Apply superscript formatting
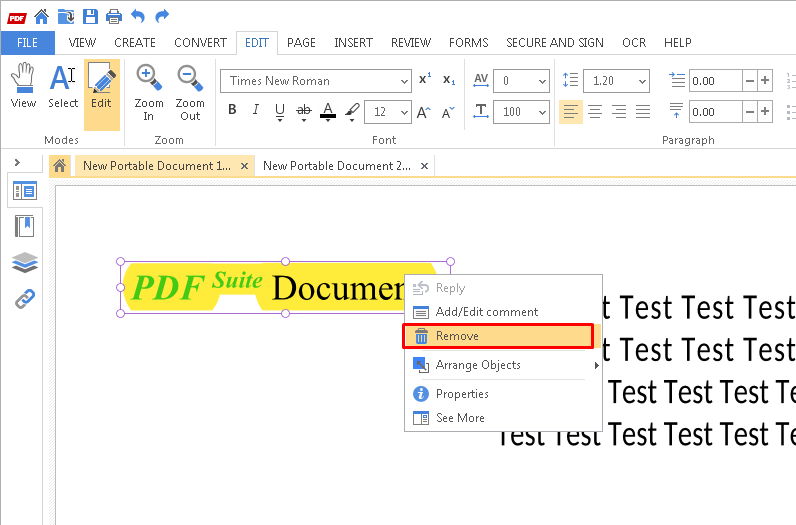 (x=425, y=80)
